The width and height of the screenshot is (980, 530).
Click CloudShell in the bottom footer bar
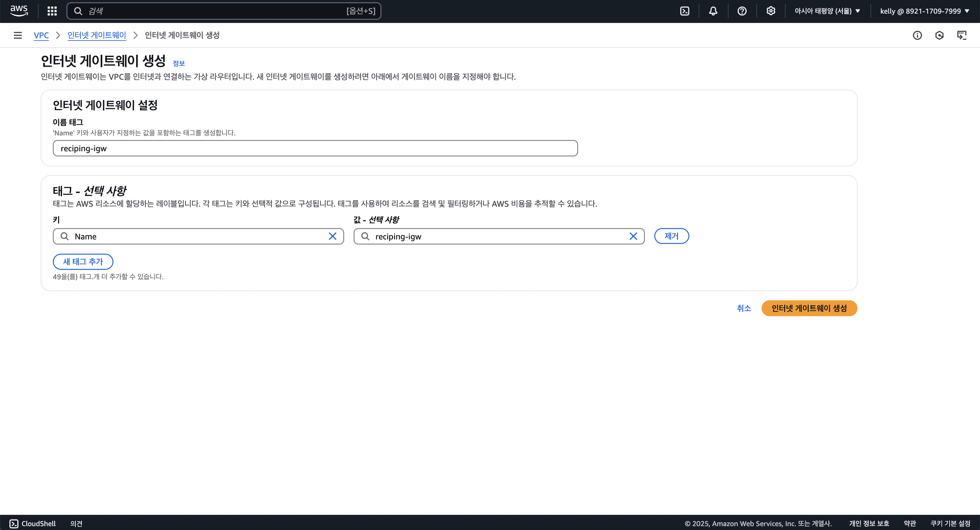click(x=33, y=524)
